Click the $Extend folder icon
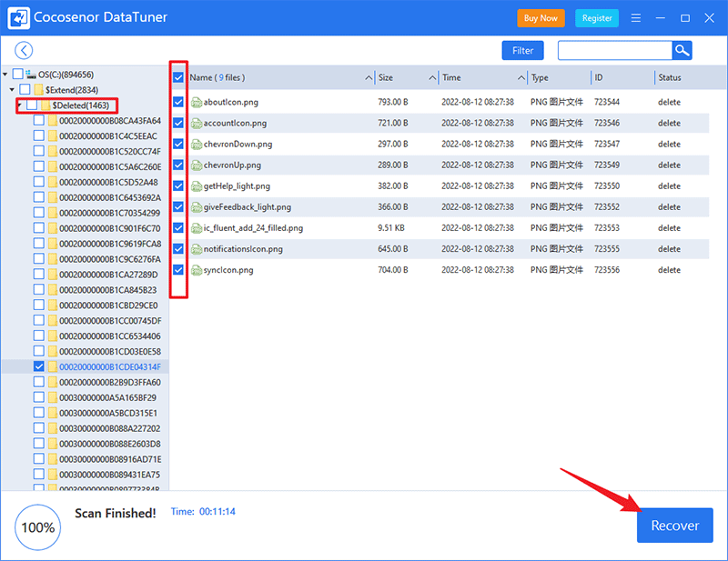This screenshot has height=561, width=728. 38,89
